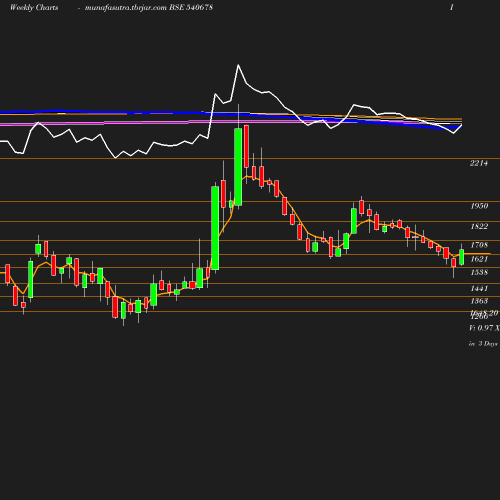Select the 1363 price level label
The height and width of the screenshot is (500, 500).
[x=479, y=301]
